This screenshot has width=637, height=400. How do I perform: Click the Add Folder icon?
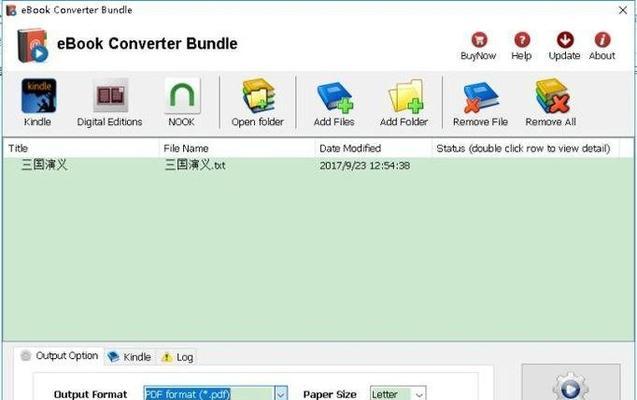pos(405,96)
